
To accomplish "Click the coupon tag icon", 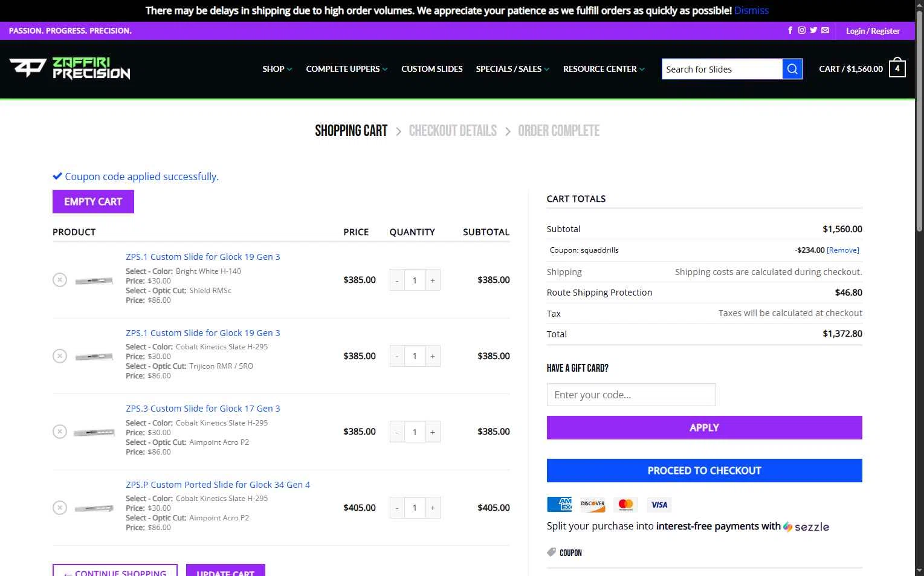I will pos(551,552).
